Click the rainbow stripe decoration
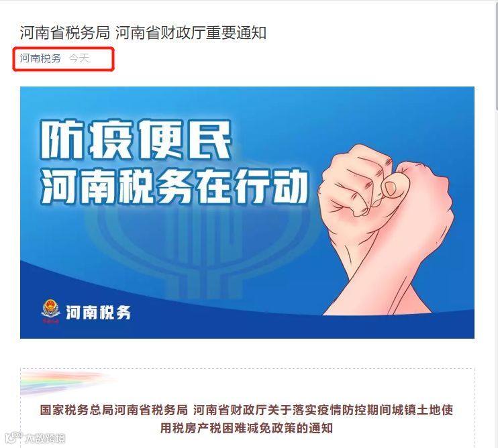This screenshot has width=498, height=448. pos(65,383)
